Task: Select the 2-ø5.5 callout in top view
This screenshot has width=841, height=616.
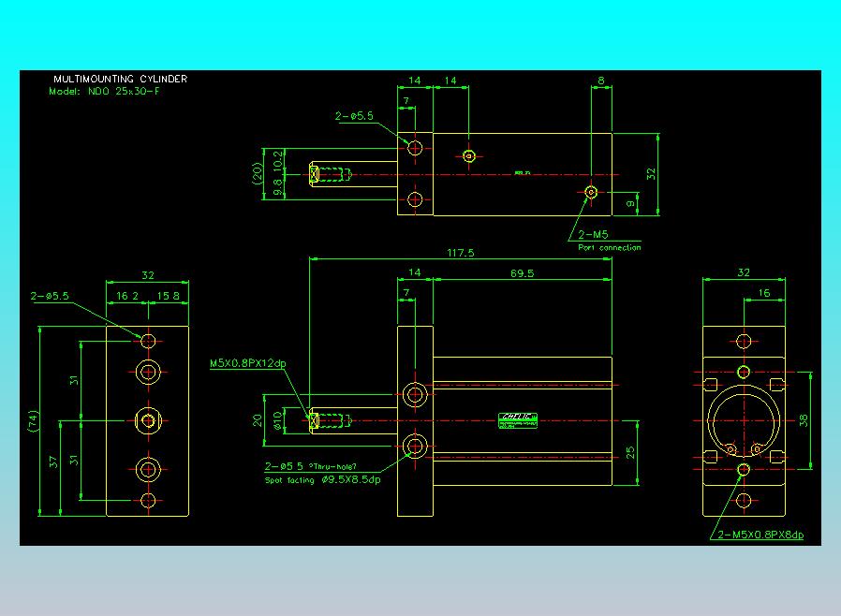Action: (354, 117)
